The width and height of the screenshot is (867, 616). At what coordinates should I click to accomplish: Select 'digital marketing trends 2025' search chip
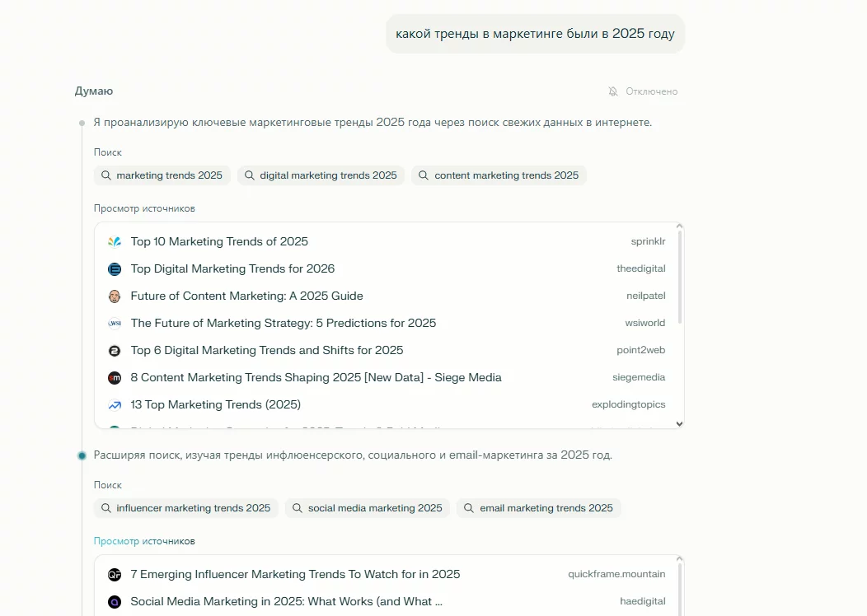click(321, 175)
